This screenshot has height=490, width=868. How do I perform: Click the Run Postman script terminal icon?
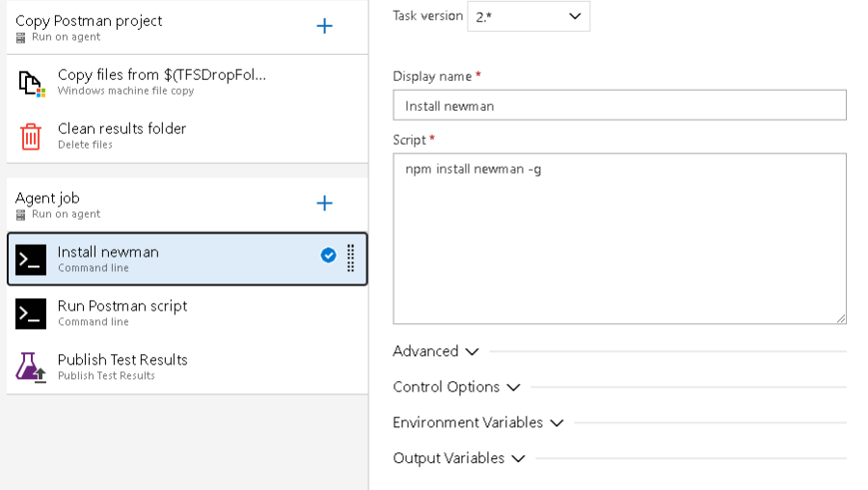[x=31, y=313]
